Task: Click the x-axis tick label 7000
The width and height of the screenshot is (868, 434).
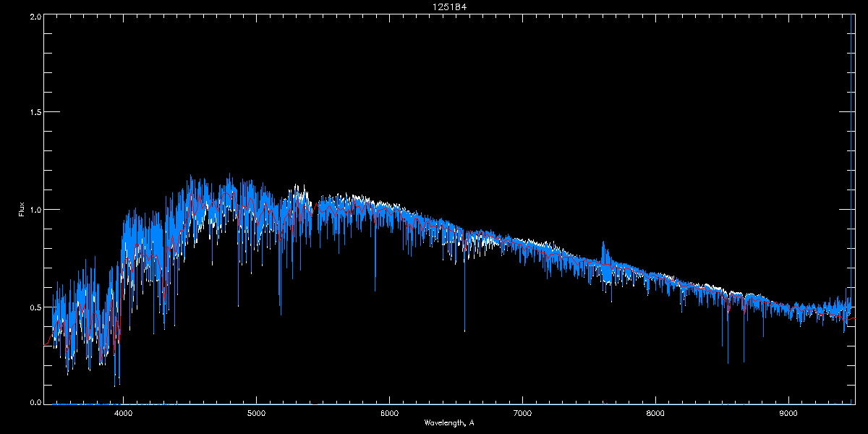Action: (x=522, y=414)
